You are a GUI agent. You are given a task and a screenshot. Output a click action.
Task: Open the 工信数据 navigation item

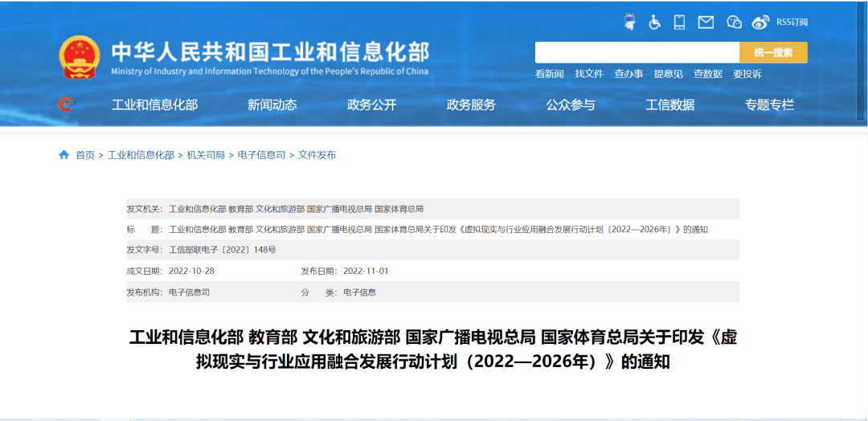669,104
